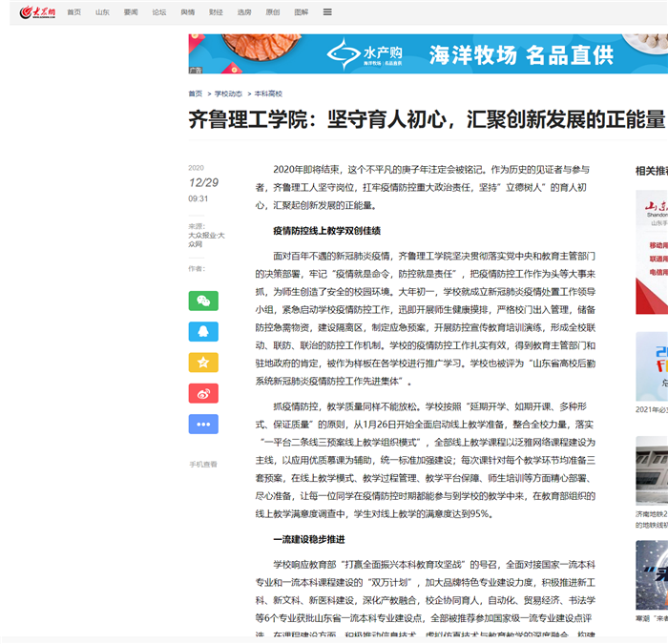Select 论坛 in the top navigation

coord(158,12)
